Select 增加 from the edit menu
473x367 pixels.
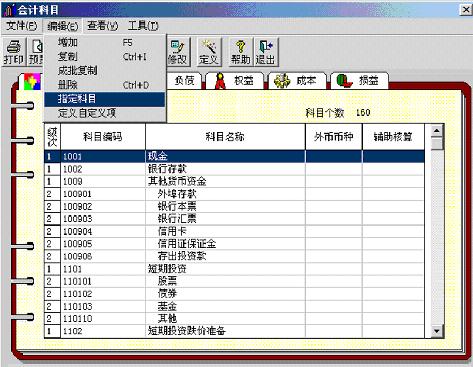pos(105,43)
